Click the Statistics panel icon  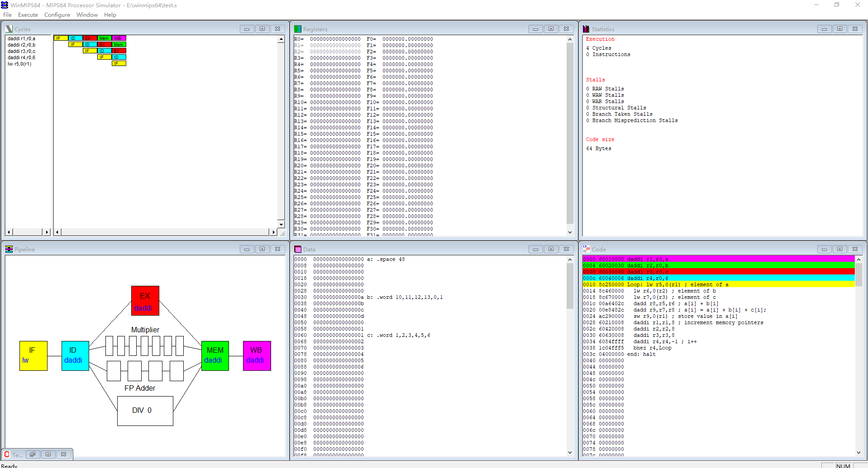tap(586, 29)
